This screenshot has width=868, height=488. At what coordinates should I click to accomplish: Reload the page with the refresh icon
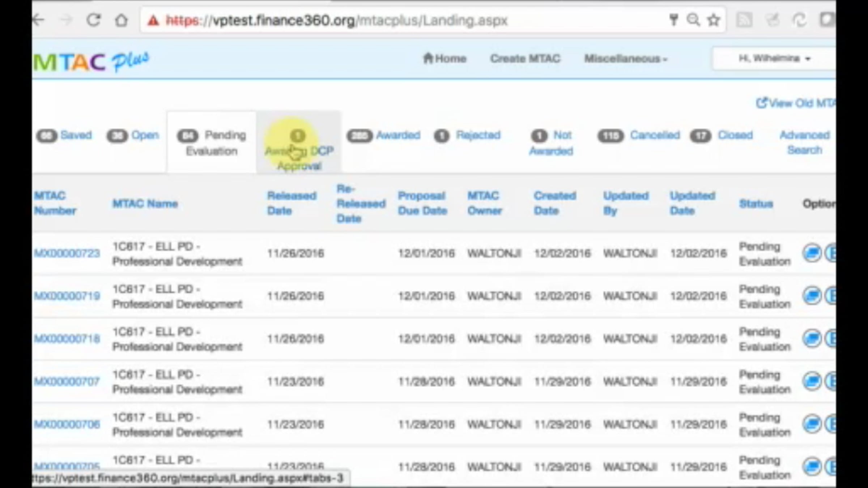click(94, 20)
